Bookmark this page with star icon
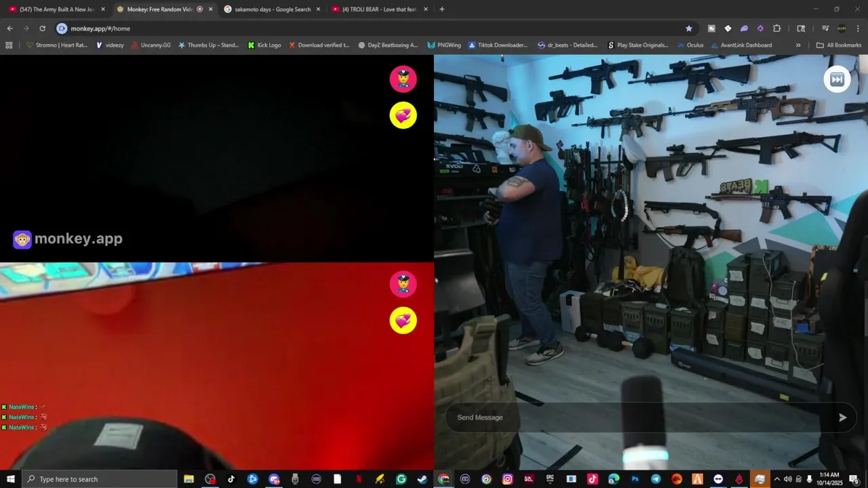This screenshot has width=868, height=488. click(x=689, y=28)
